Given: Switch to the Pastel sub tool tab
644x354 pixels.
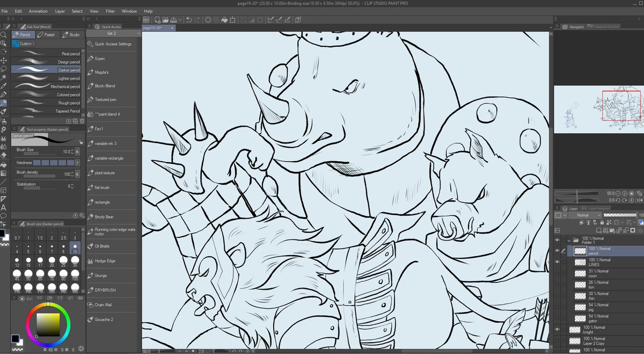Looking at the screenshot, I should click(48, 34).
